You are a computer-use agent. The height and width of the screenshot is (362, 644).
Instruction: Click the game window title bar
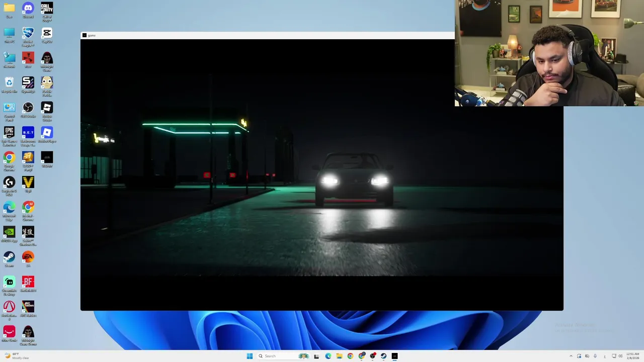point(267,35)
